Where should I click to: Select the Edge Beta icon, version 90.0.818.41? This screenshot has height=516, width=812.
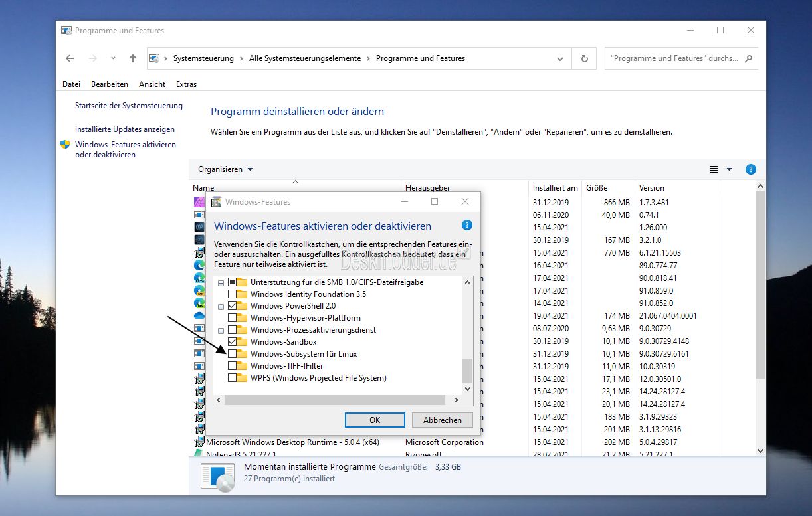(x=199, y=278)
